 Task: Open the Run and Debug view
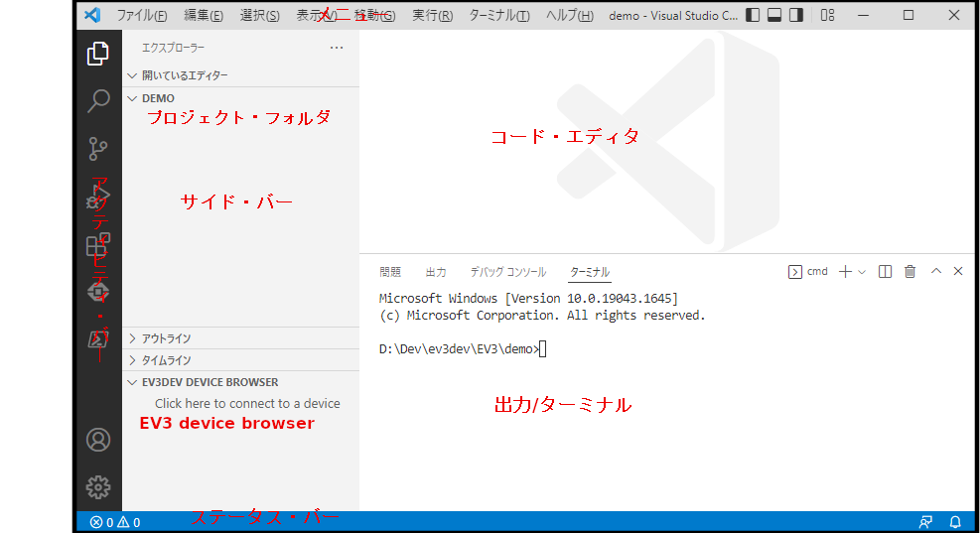point(98,197)
